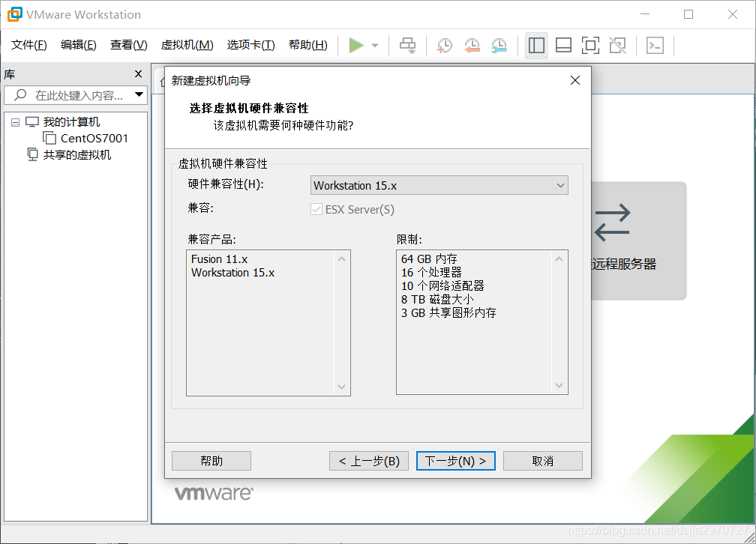
Task: Maximize the VMware Workstation window
Action: [688, 14]
